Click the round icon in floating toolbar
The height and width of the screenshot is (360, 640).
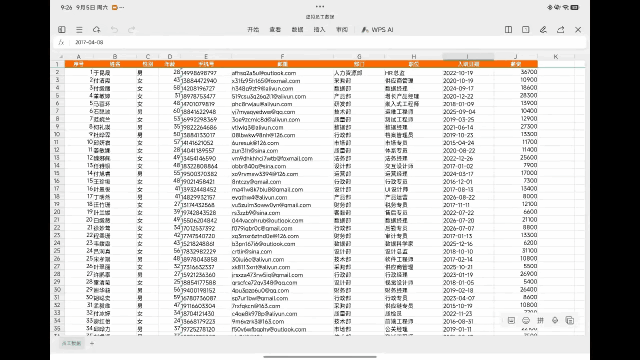(x=526, y=320)
